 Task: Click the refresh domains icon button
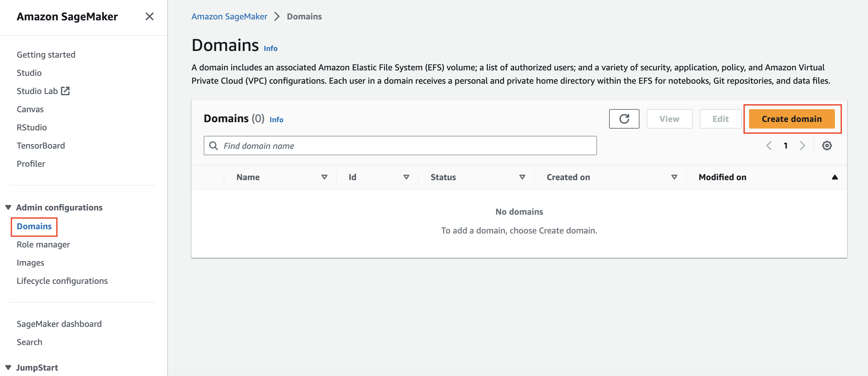pos(624,119)
